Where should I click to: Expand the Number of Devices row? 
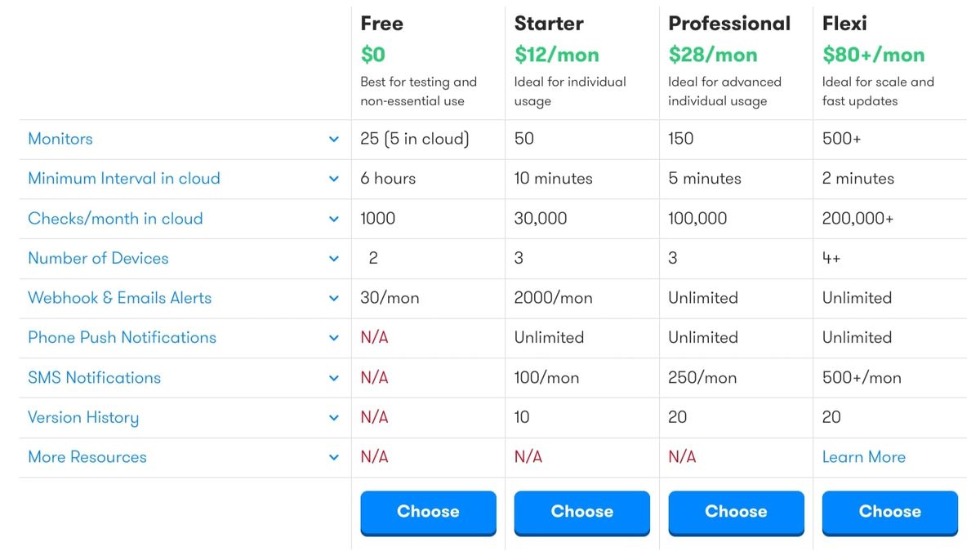pyautogui.click(x=334, y=258)
